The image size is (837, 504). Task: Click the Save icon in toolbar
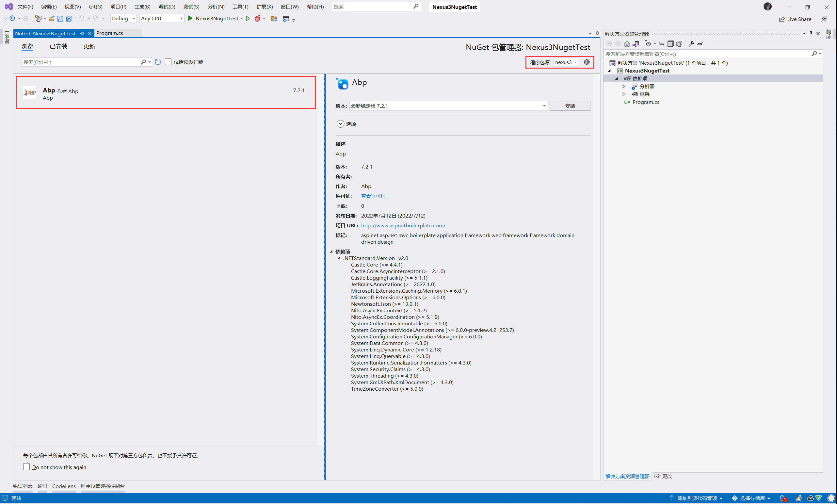60,18
